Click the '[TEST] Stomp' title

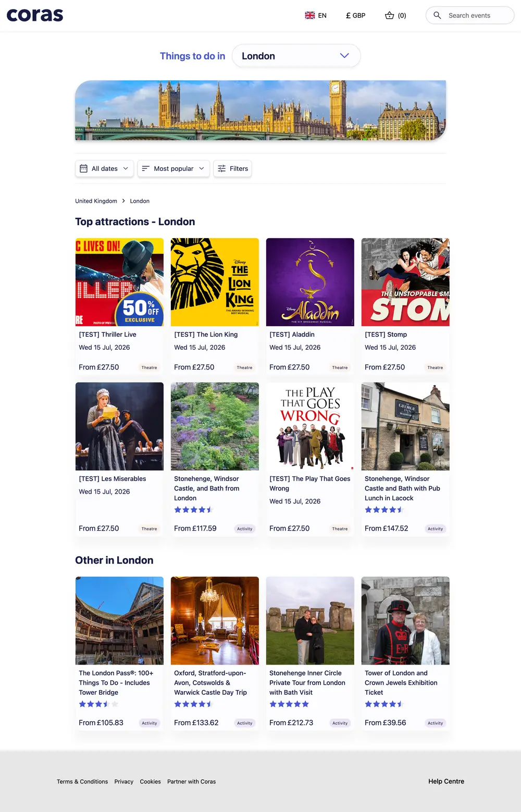tap(386, 335)
